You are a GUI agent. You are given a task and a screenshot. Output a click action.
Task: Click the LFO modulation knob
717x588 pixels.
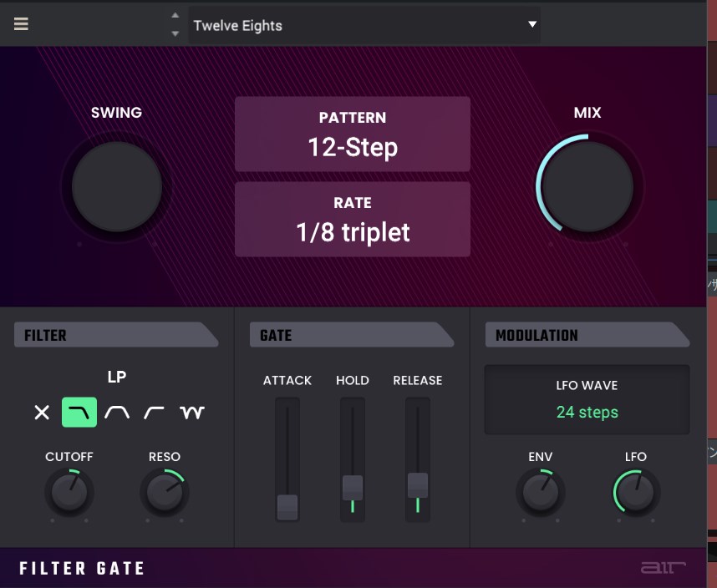click(636, 493)
